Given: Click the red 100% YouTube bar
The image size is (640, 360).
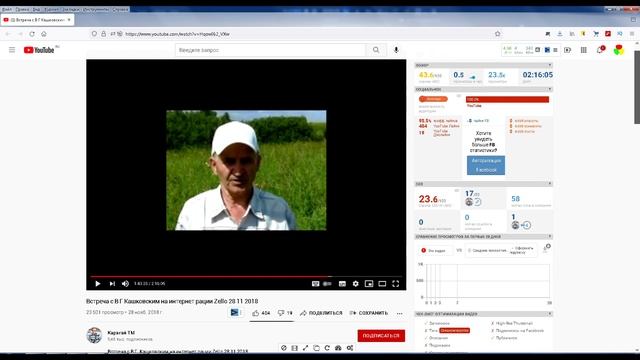Looking at the screenshot, I should (x=507, y=99).
